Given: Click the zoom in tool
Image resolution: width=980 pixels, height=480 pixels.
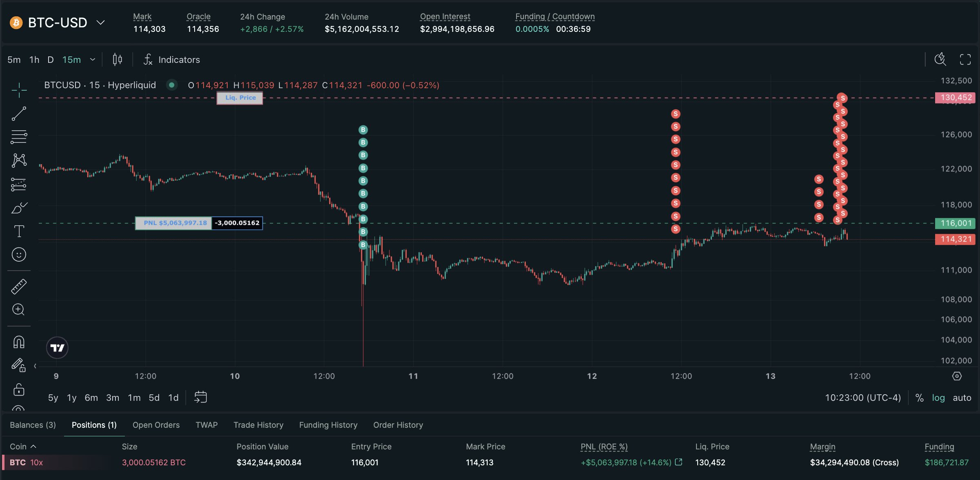Looking at the screenshot, I should click(19, 310).
